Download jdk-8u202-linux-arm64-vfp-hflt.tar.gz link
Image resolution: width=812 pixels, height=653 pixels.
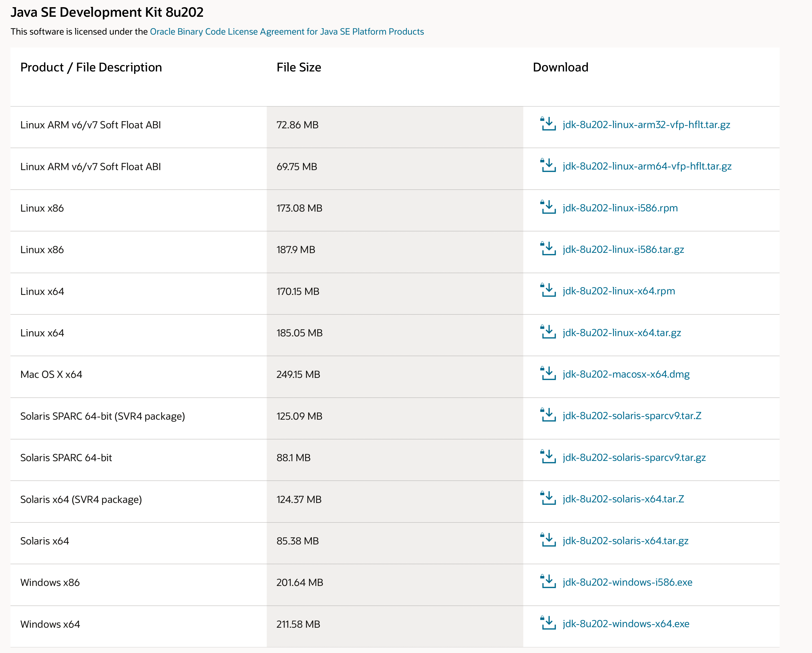tap(647, 166)
